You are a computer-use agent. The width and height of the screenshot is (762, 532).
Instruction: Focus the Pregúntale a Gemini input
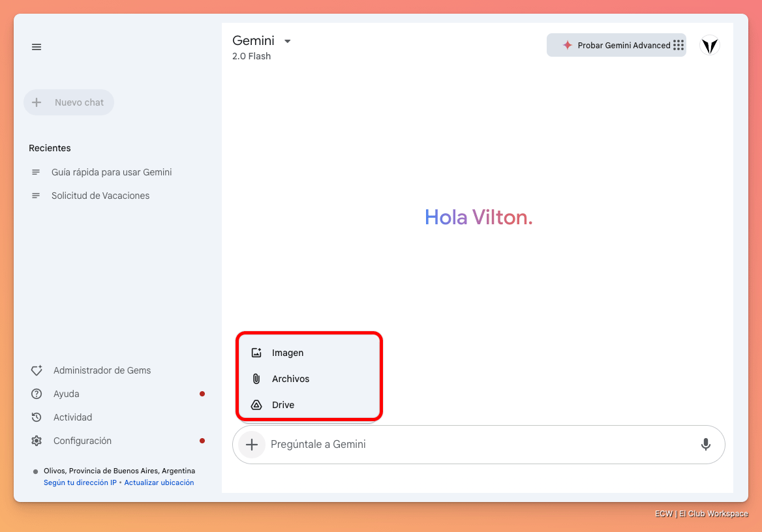tap(479, 445)
